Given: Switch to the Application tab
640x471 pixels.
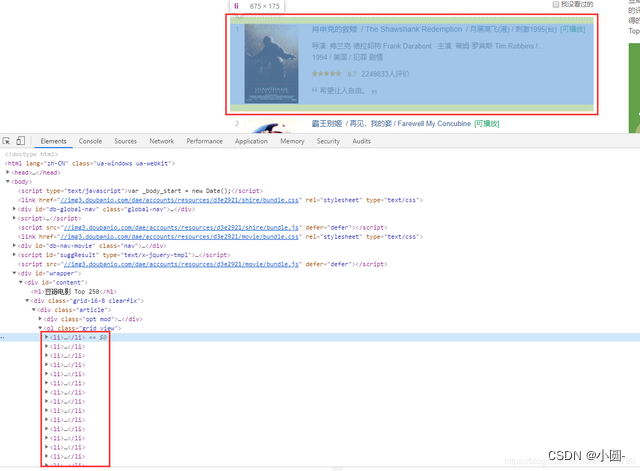Looking at the screenshot, I should click(251, 141).
